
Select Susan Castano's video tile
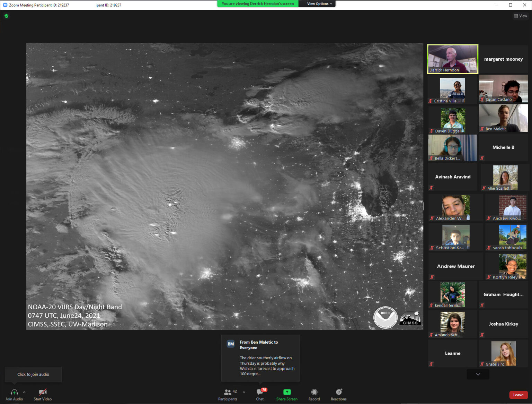coord(503,89)
